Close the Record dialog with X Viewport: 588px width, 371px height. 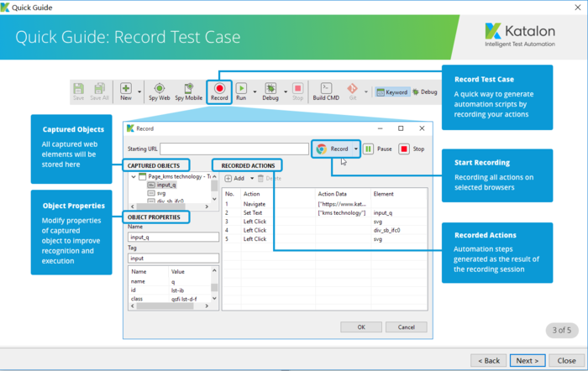tap(422, 128)
